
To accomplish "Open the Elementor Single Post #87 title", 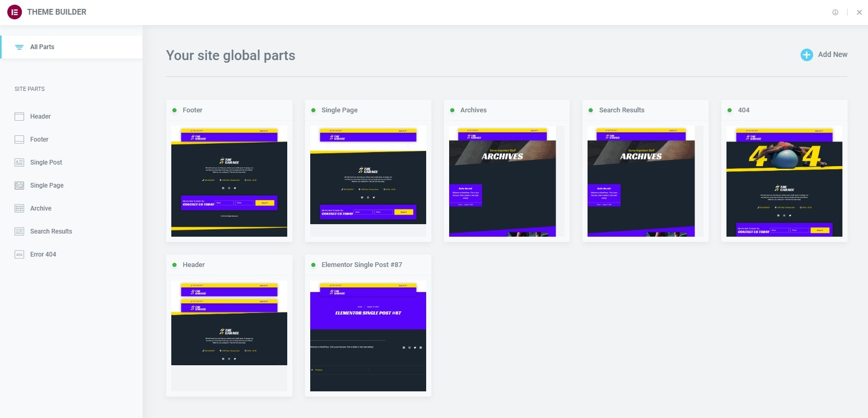I will [361, 265].
